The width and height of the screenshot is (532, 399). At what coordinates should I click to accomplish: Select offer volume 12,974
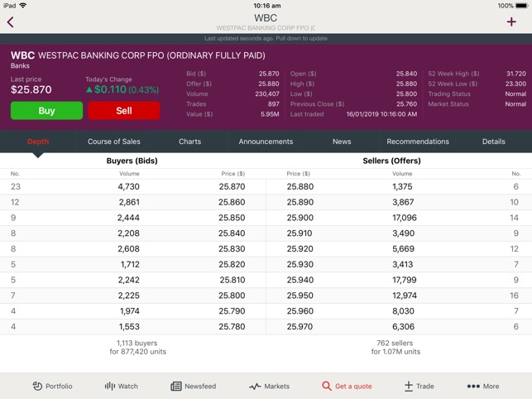pos(405,296)
